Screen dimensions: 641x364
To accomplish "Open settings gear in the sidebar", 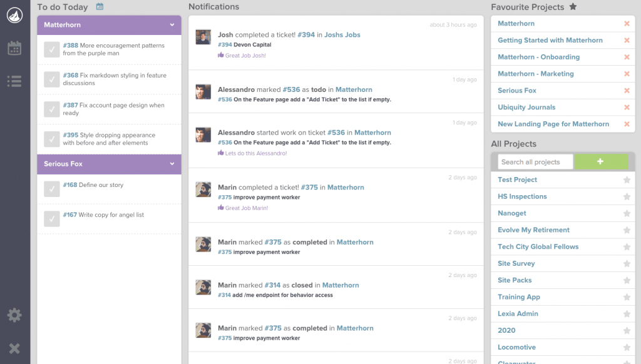I will (x=14, y=315).
